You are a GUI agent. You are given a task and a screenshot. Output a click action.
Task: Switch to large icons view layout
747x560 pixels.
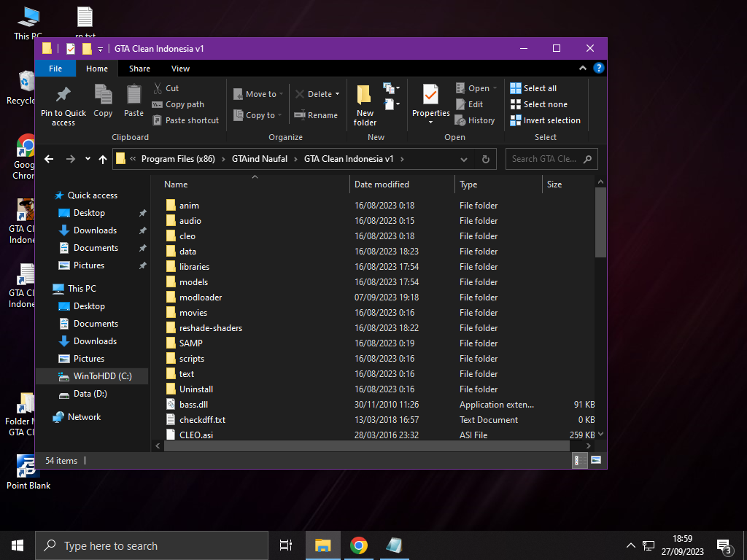coord(596,461)
